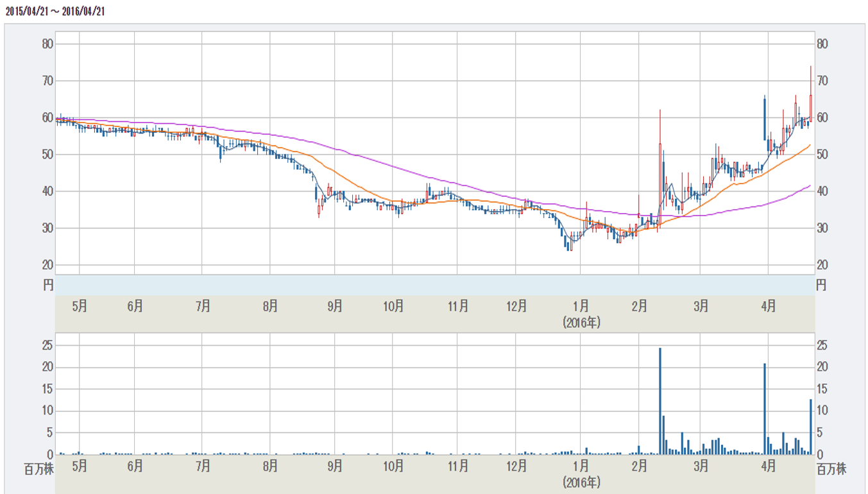Click the 9月 label under the volume chart
This screenshot has width=868, height=494.
[335, 466]
